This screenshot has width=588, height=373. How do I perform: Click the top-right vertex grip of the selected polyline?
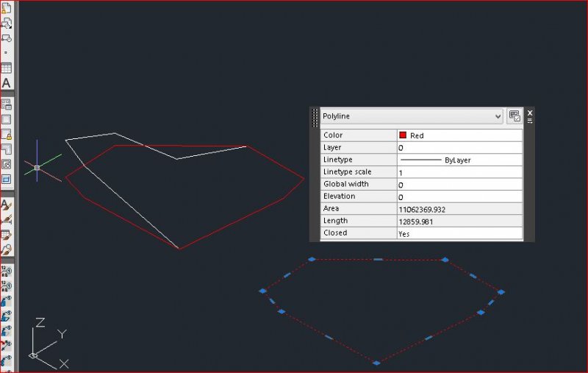coord(445,260)
